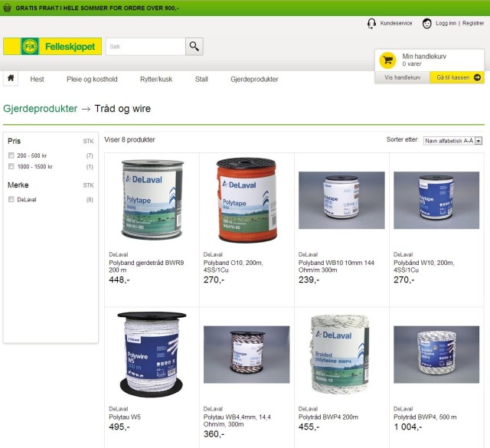Click the Kundeservice headset icon
Viewport: 490px width, 448px height.
pos(371,24)
